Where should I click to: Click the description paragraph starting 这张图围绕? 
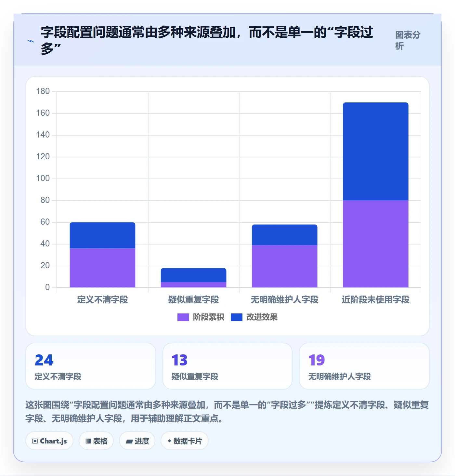(227, 412)
